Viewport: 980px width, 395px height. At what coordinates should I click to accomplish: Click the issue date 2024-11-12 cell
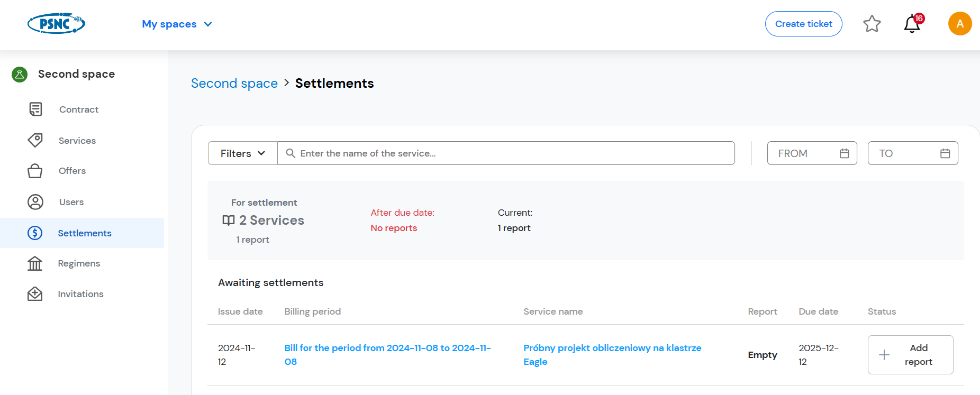[x=237, y=355]
